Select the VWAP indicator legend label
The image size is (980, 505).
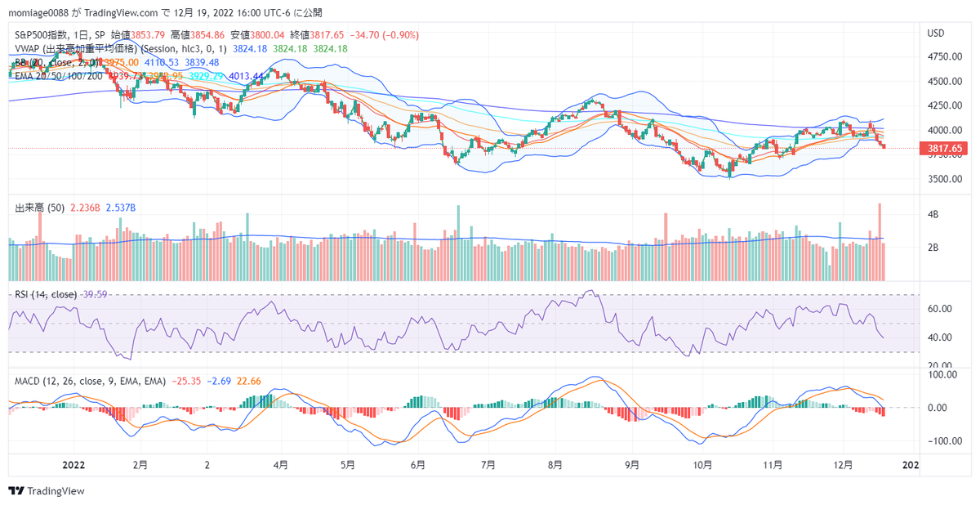[122, 49]
